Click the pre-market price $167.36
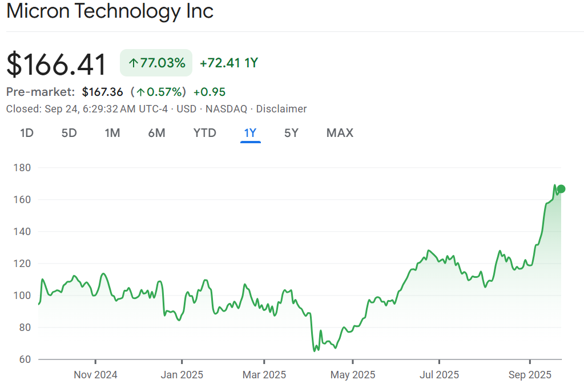Image resolution: width=584 pixels, height=392 pixels. coord(103,92)
